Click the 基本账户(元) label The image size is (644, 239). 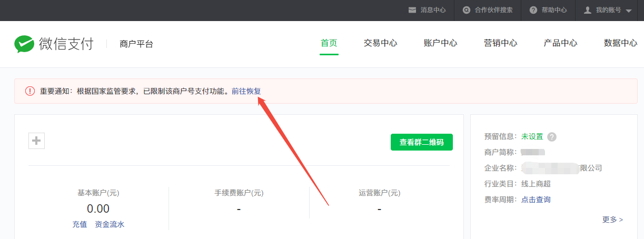point(98,193)
